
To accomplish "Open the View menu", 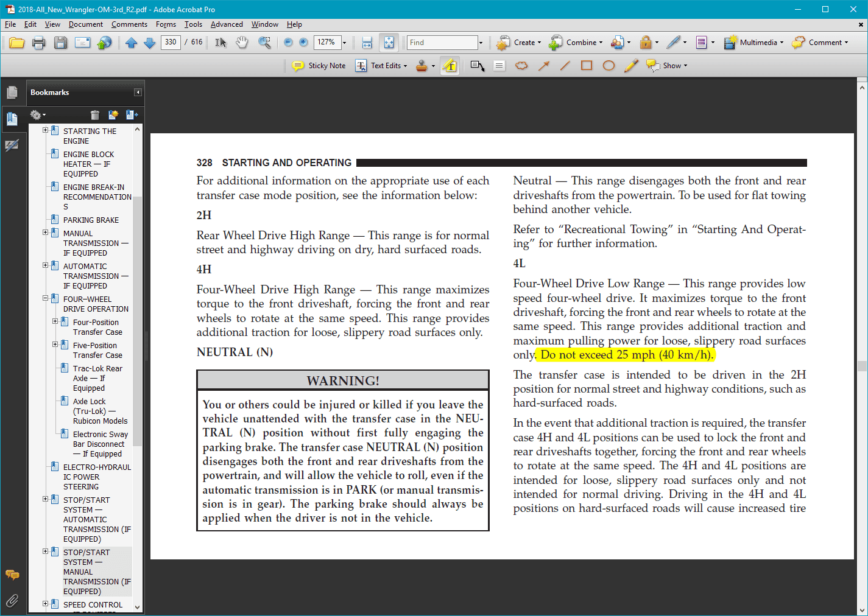I will pyautogui.click(x=52, y=24).
